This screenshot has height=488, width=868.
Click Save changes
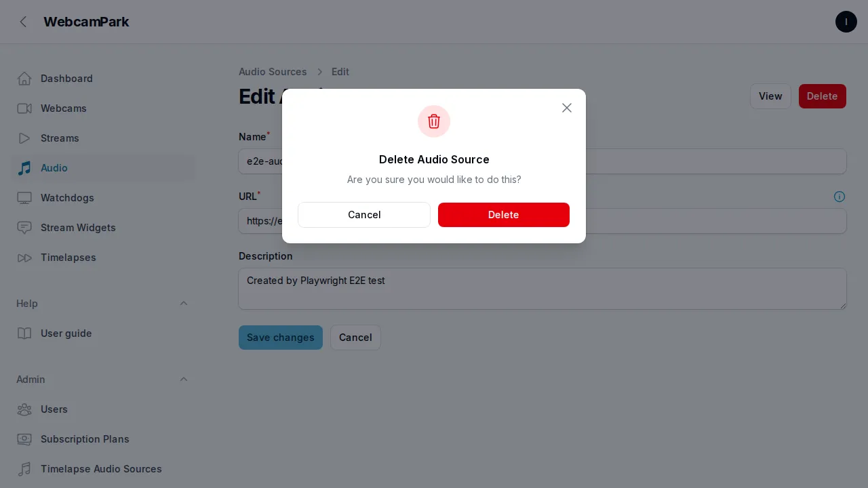(x=281, y=338)
